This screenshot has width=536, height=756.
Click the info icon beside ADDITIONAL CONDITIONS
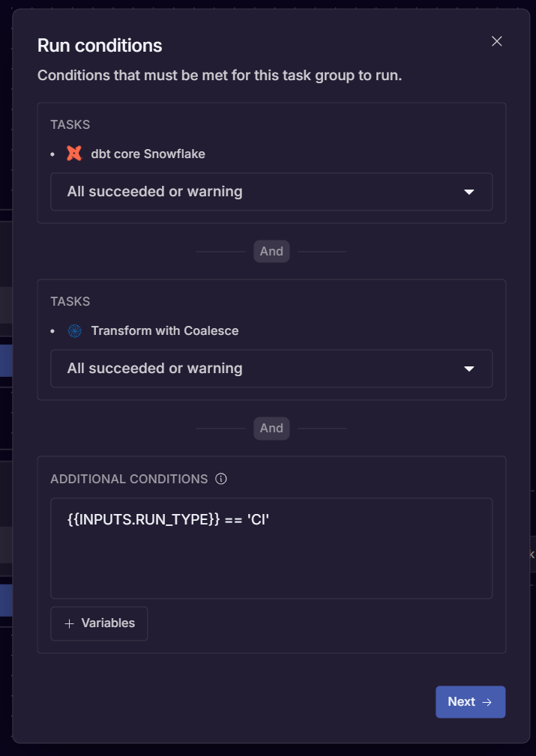tap(221, 479)
